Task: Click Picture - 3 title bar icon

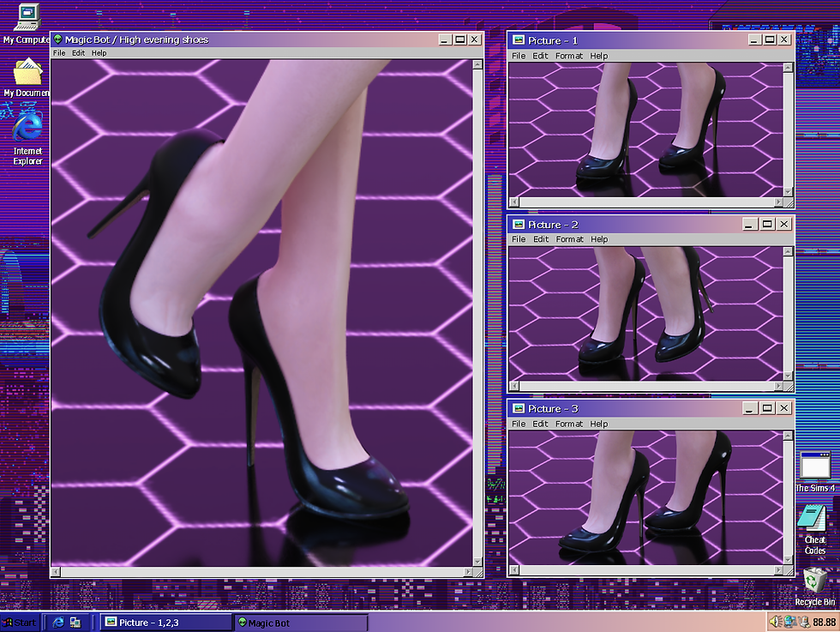Action: 518,408
